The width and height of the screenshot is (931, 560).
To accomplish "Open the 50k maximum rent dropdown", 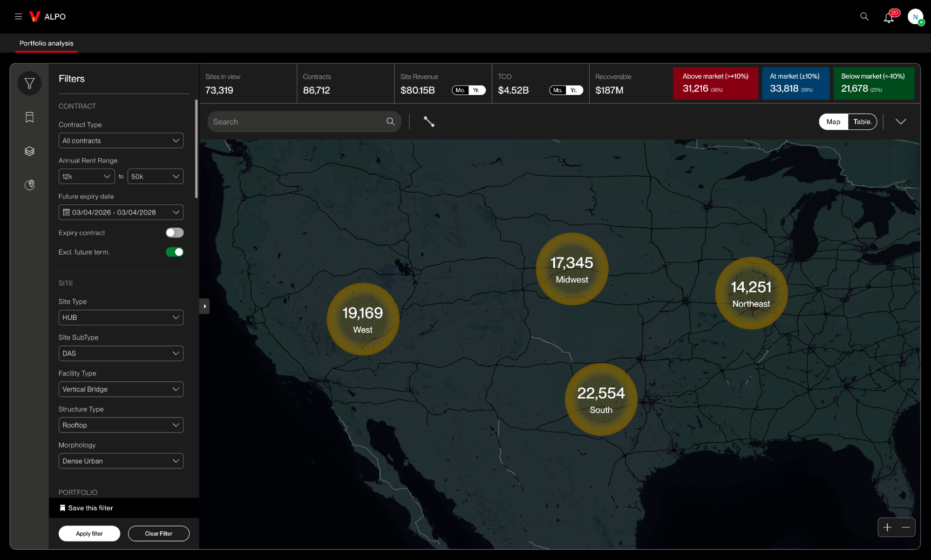I will coord(156,176).
